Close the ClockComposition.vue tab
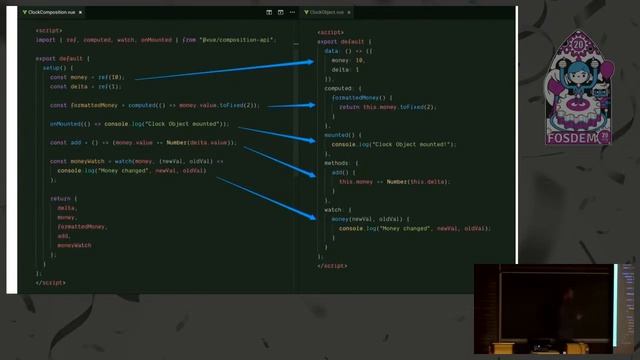The width and height of the screenshot is (640, 360). [80, 13]
